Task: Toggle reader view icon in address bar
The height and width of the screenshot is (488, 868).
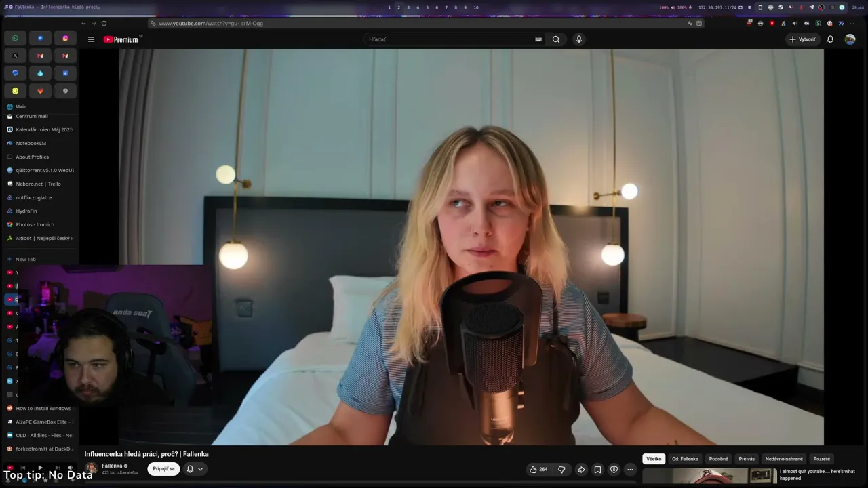Action: pos(699,23)
